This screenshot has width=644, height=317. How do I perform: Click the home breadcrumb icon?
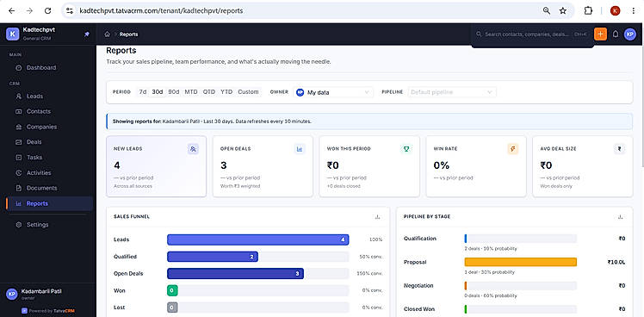[108, 34]
